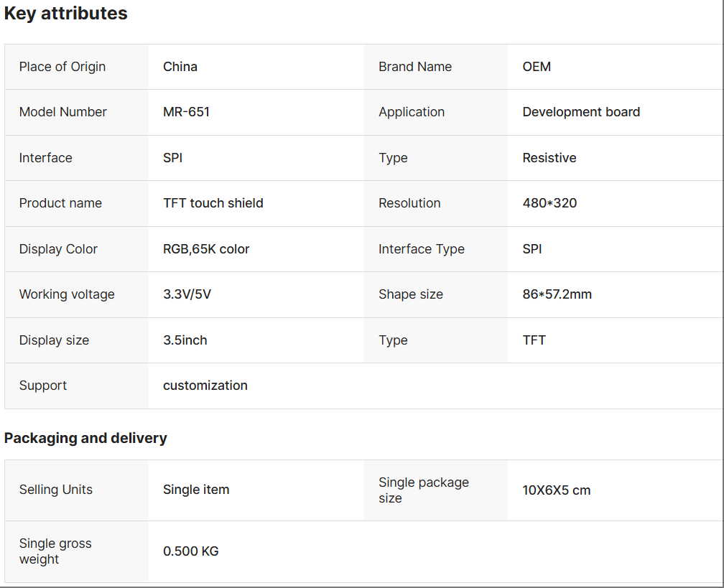The image size is (724, 588).
Task: Click the Interface Type label
Action: click(422, 249)
